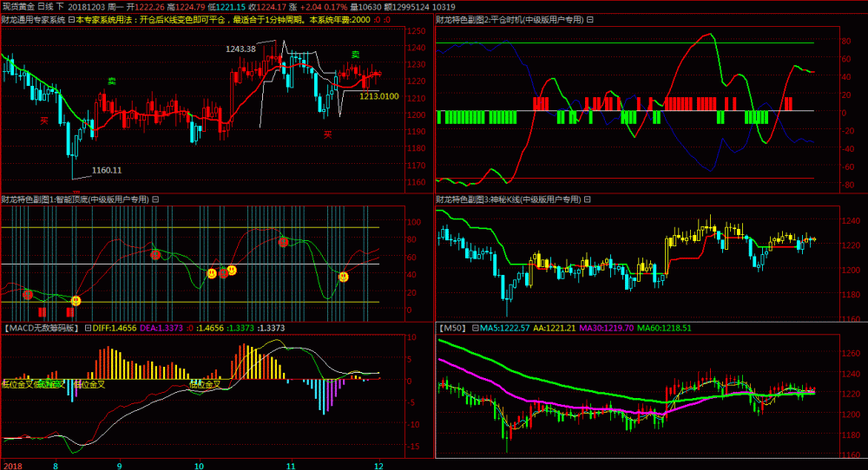Click the green 卖 signal near September candles

pos(111,82)
